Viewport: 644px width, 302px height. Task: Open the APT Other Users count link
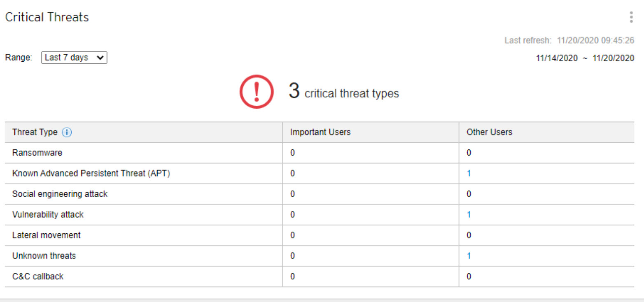(469, 173)
